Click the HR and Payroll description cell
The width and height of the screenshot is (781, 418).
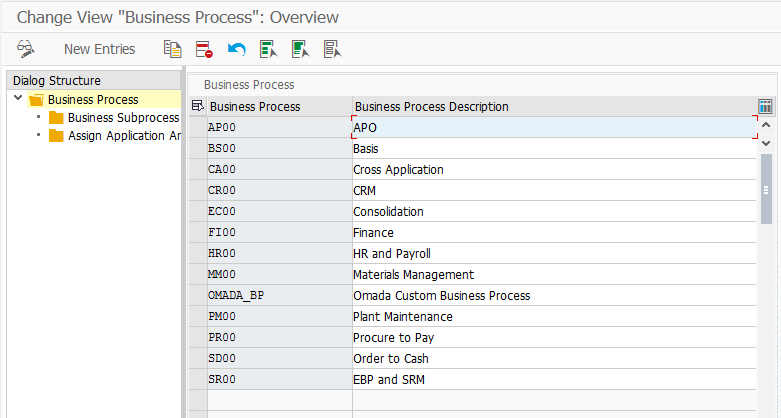[x=554, y=253]
